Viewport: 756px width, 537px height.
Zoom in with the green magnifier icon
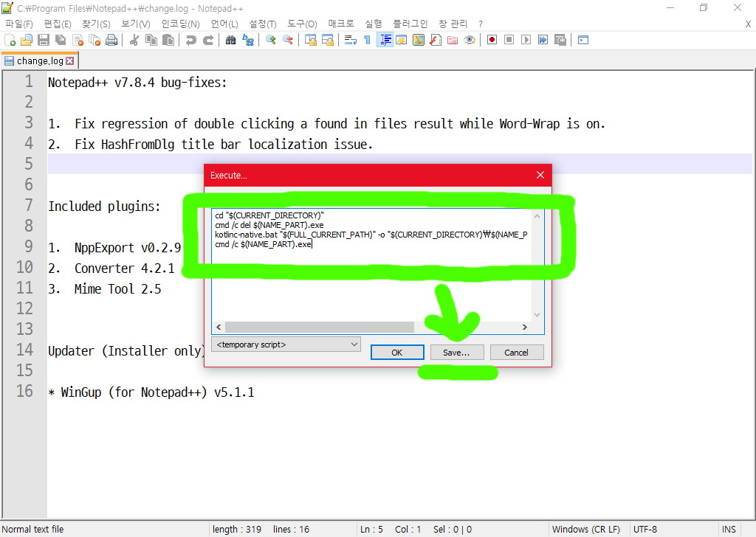[x=270, y=40]
